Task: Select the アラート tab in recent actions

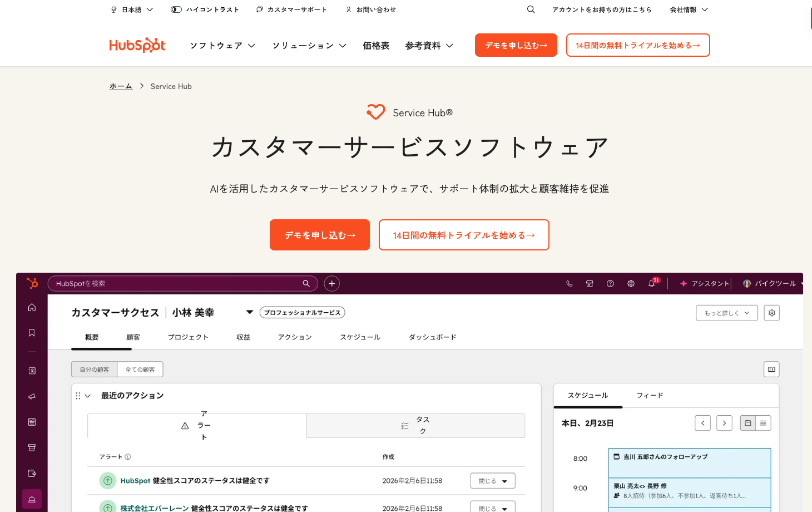Action: [x=197, y=426]
